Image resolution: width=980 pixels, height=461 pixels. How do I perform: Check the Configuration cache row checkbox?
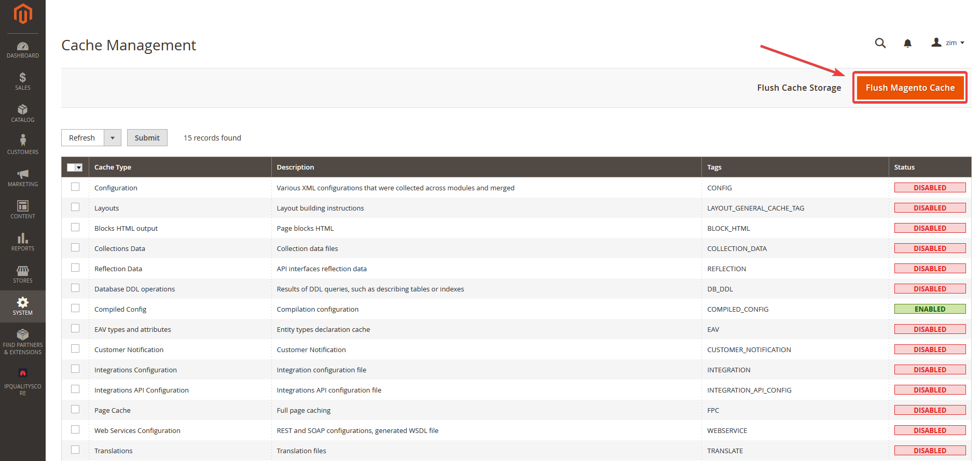[x=75, y=187]
